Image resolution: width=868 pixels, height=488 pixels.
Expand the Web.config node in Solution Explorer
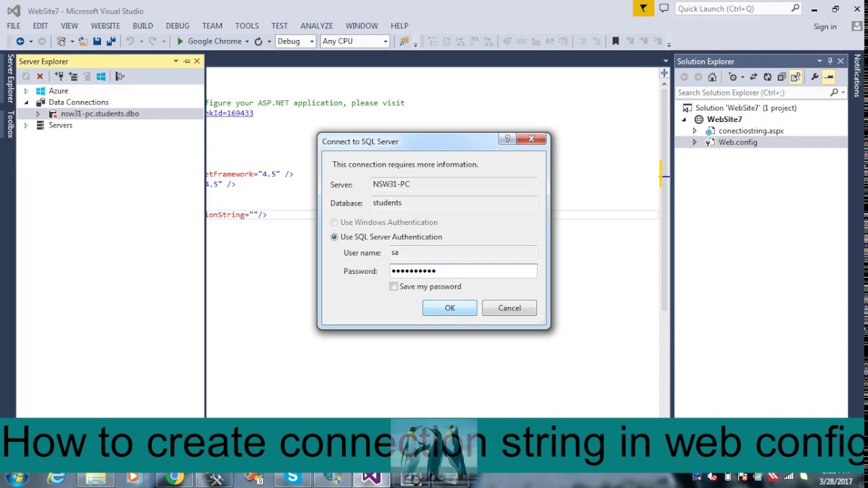694,142
